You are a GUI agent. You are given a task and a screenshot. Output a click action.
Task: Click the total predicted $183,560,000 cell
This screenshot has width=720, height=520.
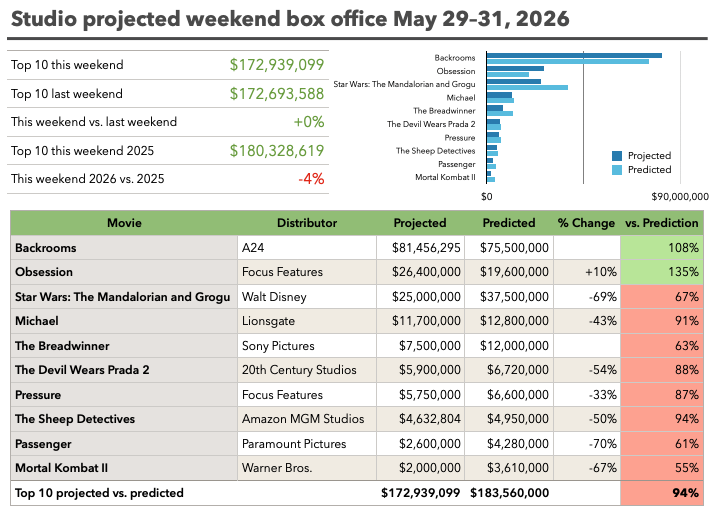pyautogui.click(x=509, y=493)
